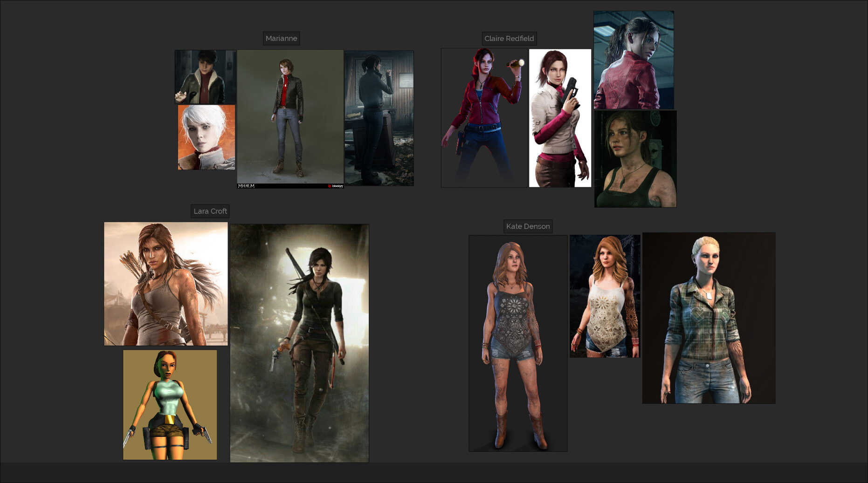Select blonde Kate Denson in plaid shirt

(709, 318)
